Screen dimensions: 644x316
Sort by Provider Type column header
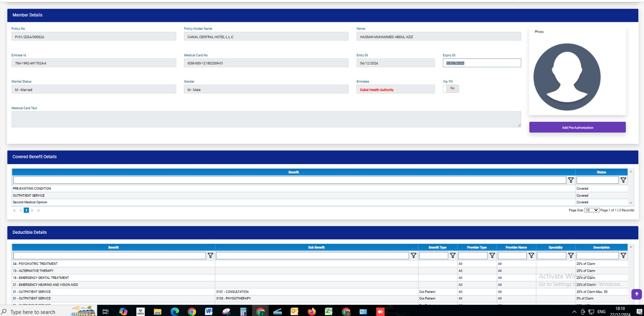coord(477,247)
